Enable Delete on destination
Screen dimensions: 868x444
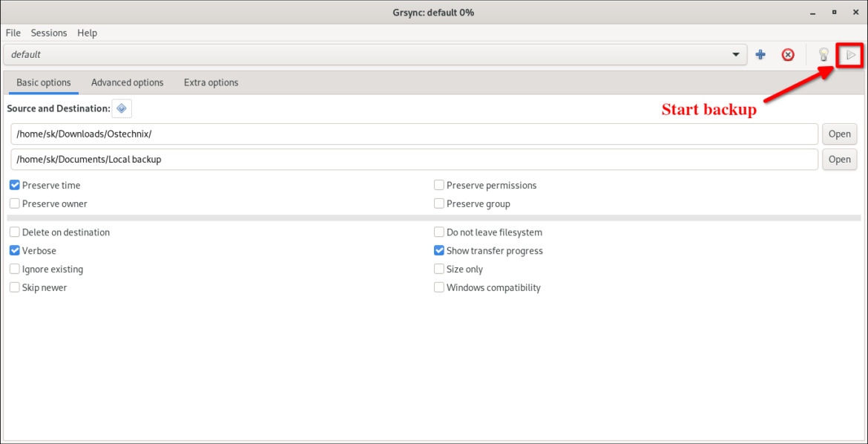click(14, 232)
